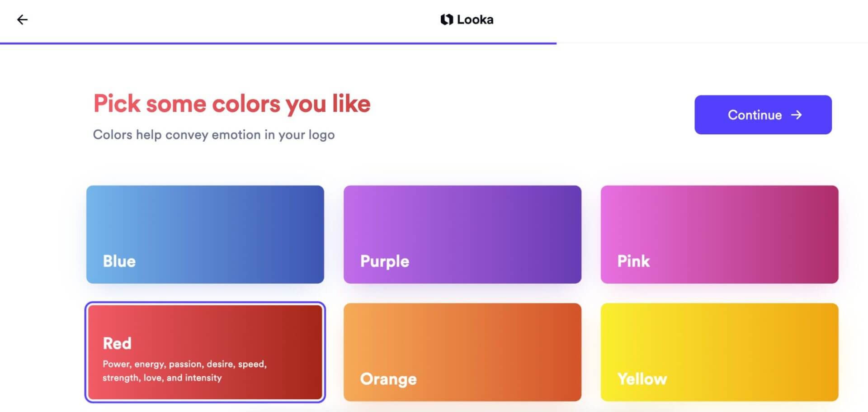Select the Orange color card
The height and width of the screenshot is (412, 868).
[x=462, y=352]
